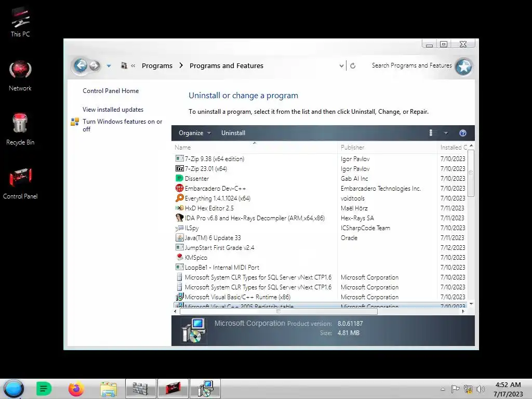The image size is (532, 399).
Task: Click the red Control Panel taskbar button
Action: pos(173,389)
